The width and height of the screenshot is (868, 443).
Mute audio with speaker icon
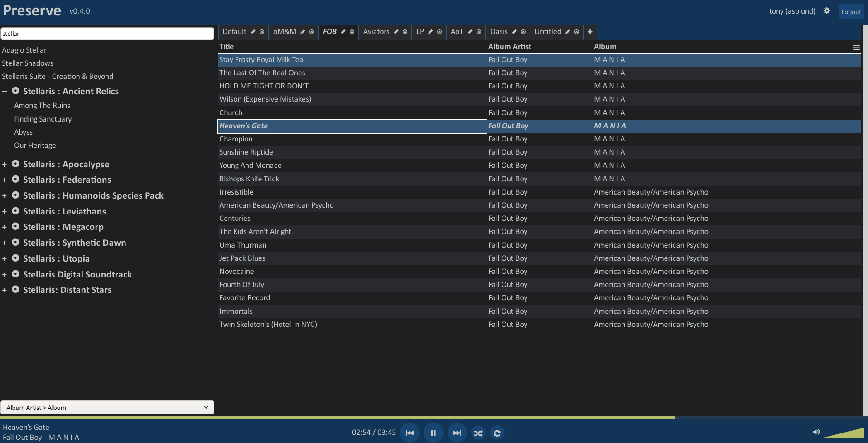(x=816, y=432)
